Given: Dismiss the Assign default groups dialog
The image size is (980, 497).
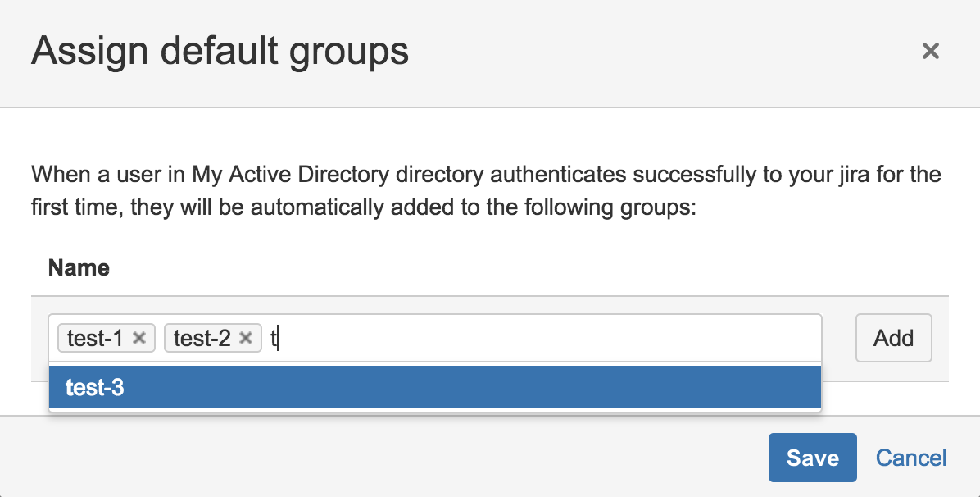Looking at the screenshot, I should (931, 51).
